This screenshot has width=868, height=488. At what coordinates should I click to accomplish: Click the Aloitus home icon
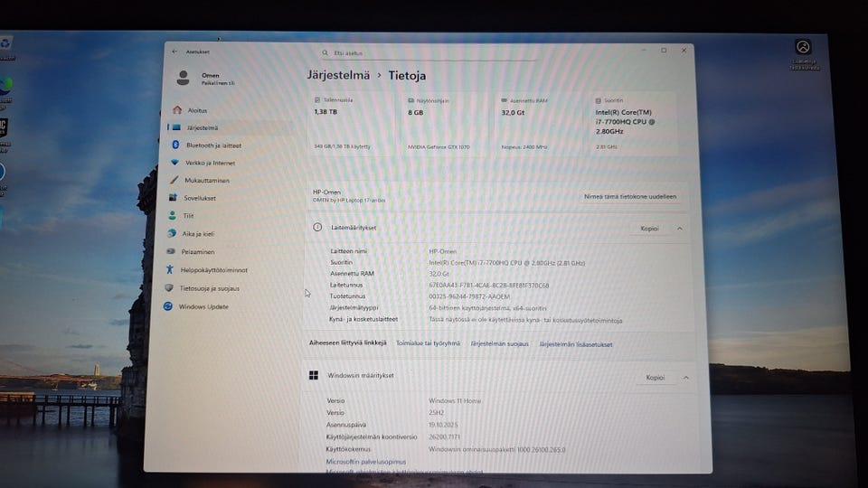click(177, 110)
